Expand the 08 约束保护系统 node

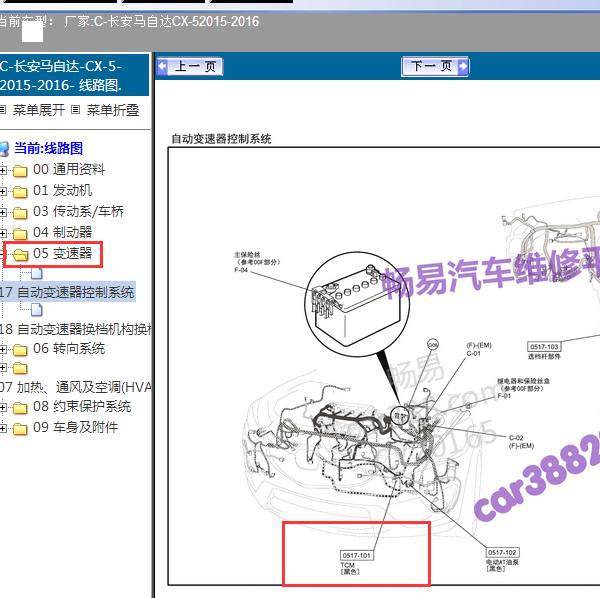point(3,407)
